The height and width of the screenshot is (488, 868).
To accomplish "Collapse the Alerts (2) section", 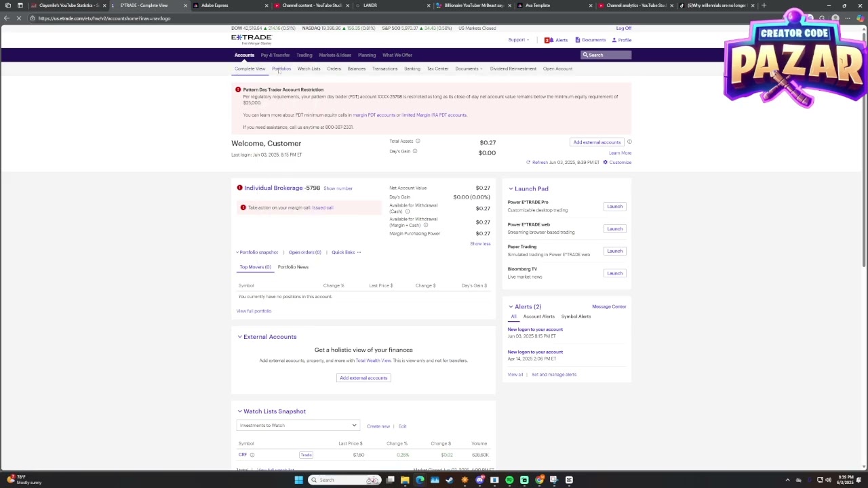I will [x=511, y=306].
